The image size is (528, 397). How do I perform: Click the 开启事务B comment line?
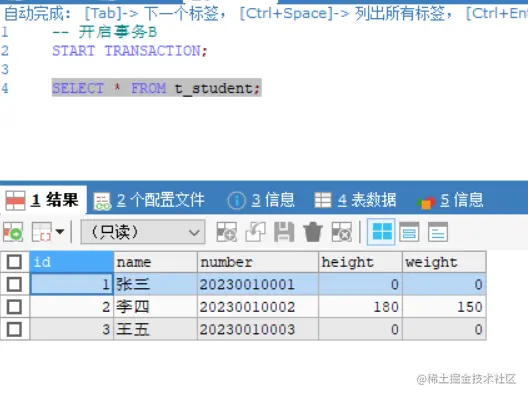point(104,32)
